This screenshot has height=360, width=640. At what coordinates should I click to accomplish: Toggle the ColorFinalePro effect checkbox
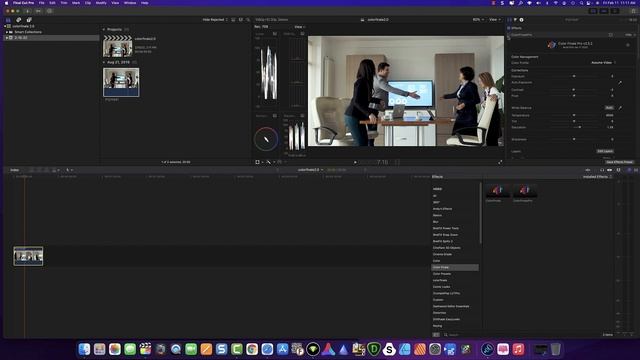pyautogui.click(x=509, y=35)
